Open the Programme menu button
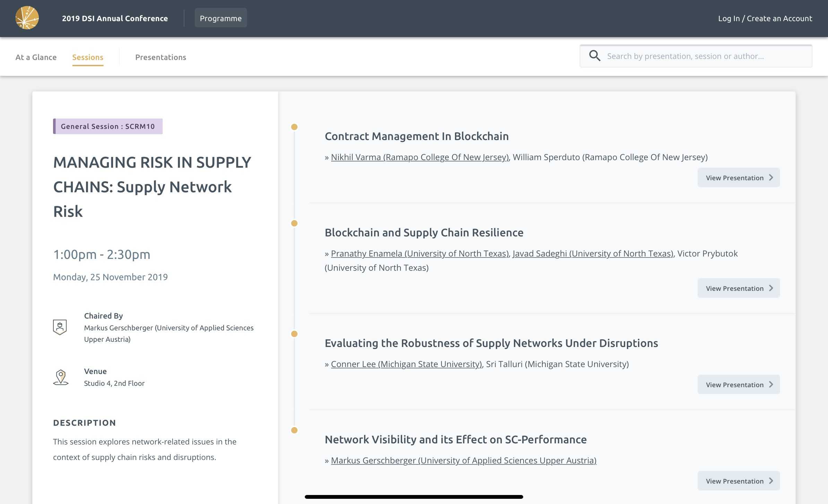The width and height of the screenshot is (828, 504). click(221, 18)
